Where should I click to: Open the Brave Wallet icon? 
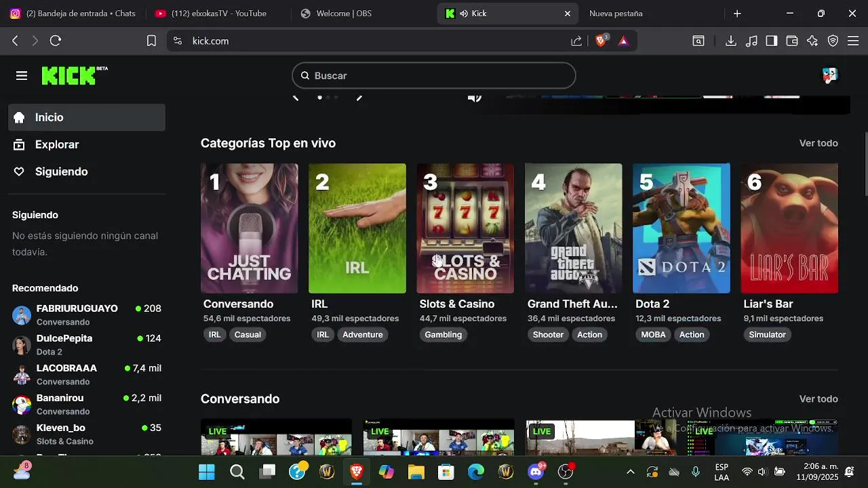pyautogui.click(x=792, y=41)
